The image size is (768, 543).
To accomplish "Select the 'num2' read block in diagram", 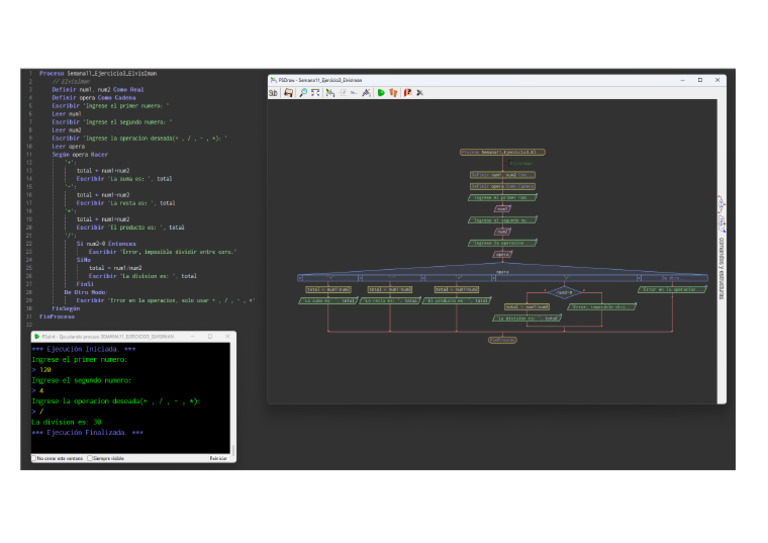I will click(x=503, y=232).
